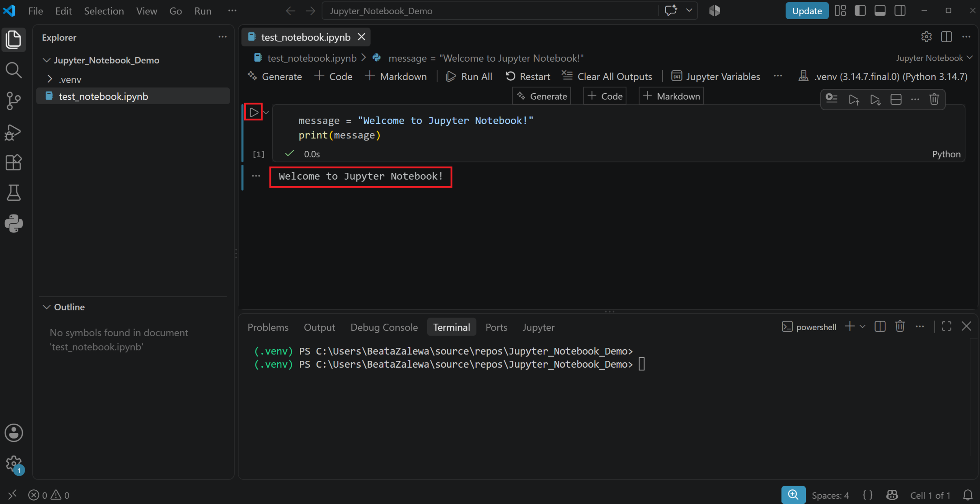Open the Python view icon
The width and height of the screenshot is (980, 504).
[13, 223]
